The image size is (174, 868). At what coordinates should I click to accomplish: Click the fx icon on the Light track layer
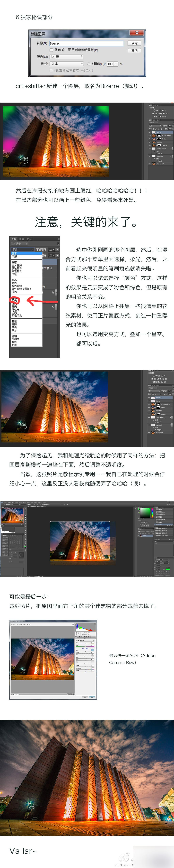171,156
